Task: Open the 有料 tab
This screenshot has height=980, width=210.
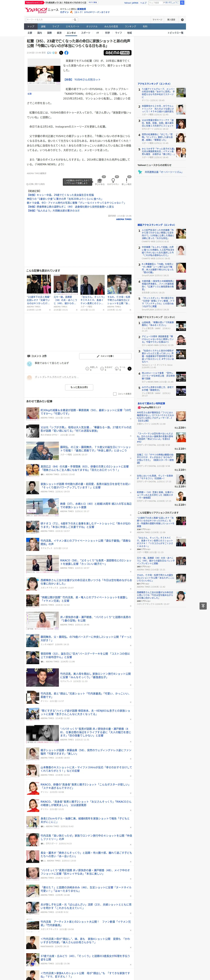Action: tap(145, 27)
